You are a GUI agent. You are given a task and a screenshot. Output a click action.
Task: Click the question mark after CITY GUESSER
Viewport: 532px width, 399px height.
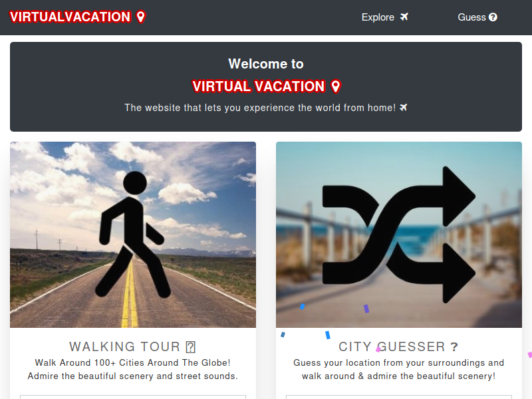pos(454,346)
